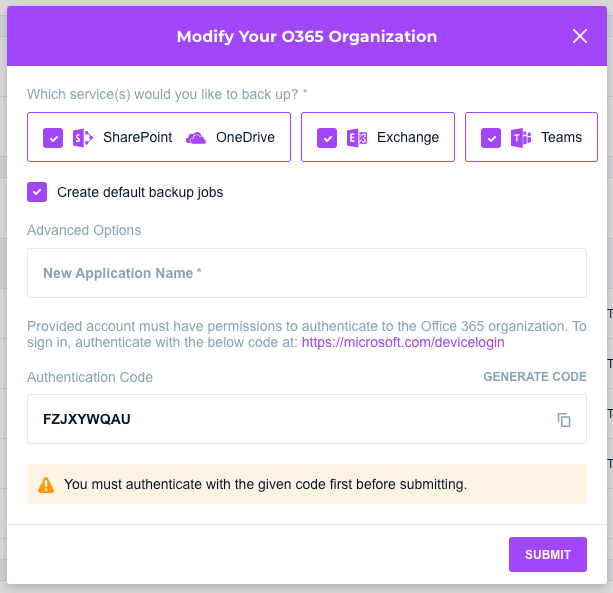613x593 pixels.
Task: Uncheck Create default backup jobs
Action: 37,192
